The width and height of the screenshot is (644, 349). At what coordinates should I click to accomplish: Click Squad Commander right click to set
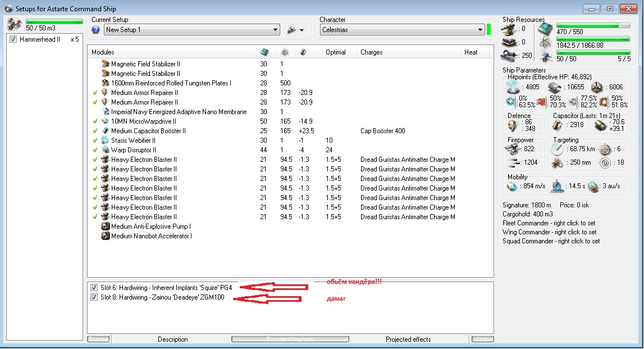(x=551, y=241)
